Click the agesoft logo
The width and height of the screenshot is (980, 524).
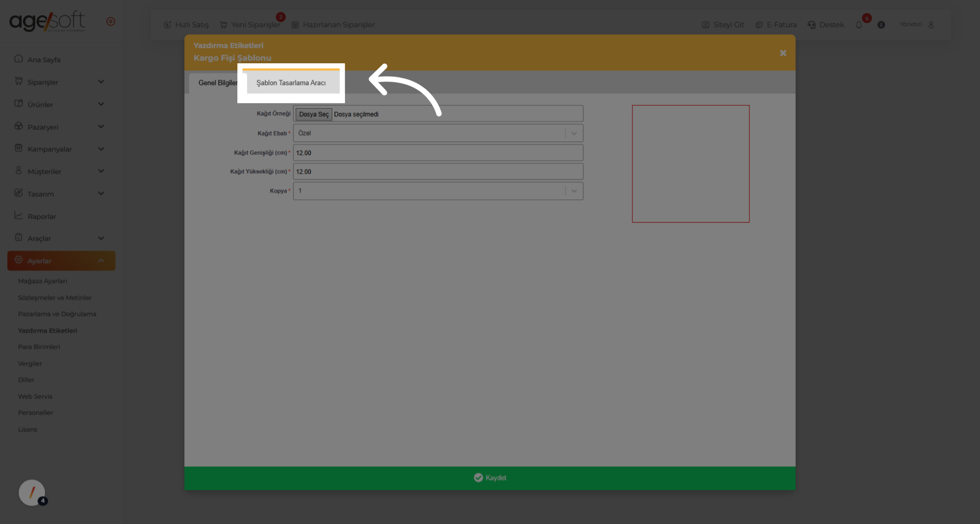point(47,21)
